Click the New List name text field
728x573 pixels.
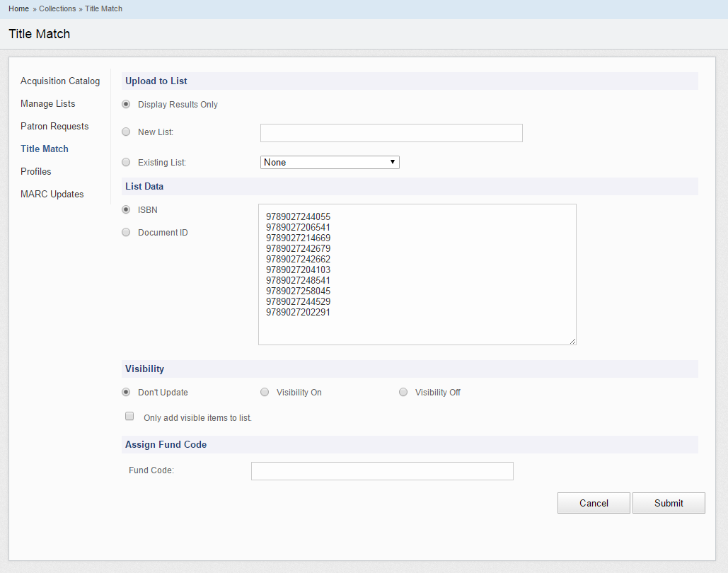click(x=391, y=133)
